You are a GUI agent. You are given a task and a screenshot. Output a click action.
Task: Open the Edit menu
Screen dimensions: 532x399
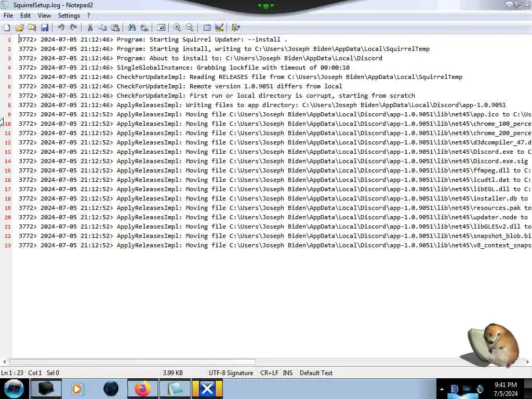tap(25, 16)
